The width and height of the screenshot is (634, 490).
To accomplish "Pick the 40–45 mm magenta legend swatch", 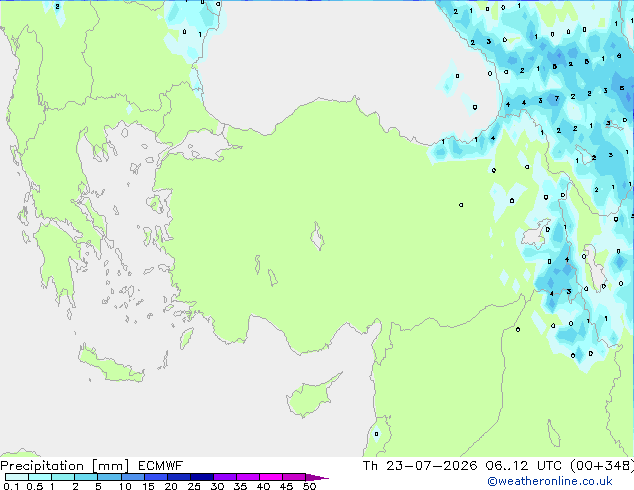I will pos(271,477).
